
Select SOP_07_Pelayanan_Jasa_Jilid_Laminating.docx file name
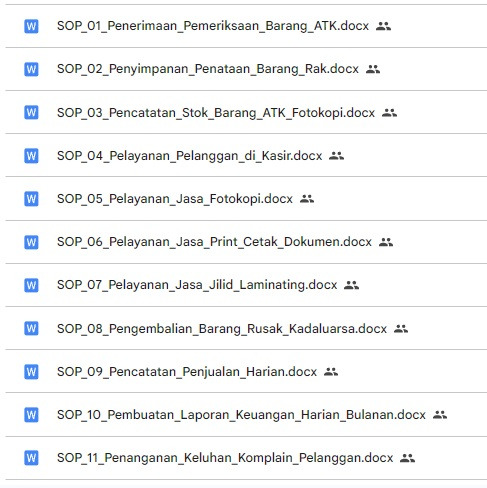pyautogui.click(x=197, y=285)
